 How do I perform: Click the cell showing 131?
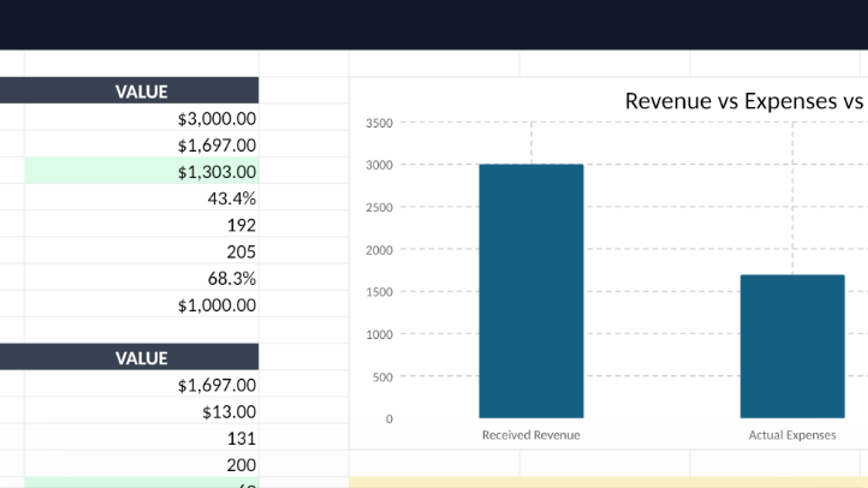click(142, 437)
